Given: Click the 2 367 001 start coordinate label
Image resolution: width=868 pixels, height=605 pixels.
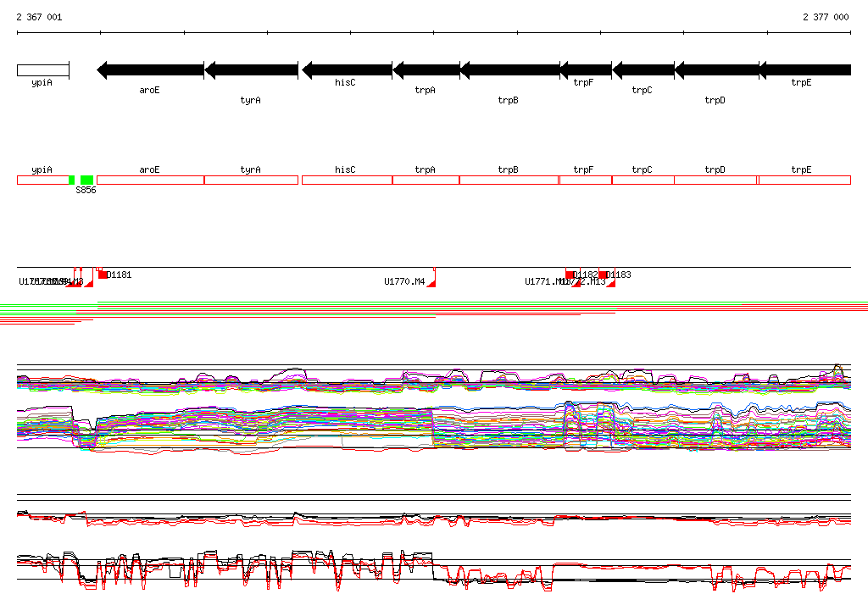Looking at the screenshot, I should point(39,17).
